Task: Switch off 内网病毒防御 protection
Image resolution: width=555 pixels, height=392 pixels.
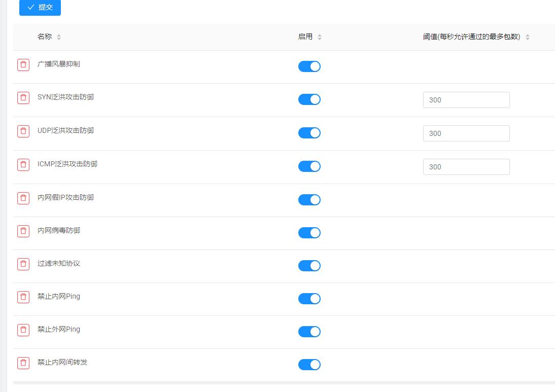Action: [x=309, y=233]
